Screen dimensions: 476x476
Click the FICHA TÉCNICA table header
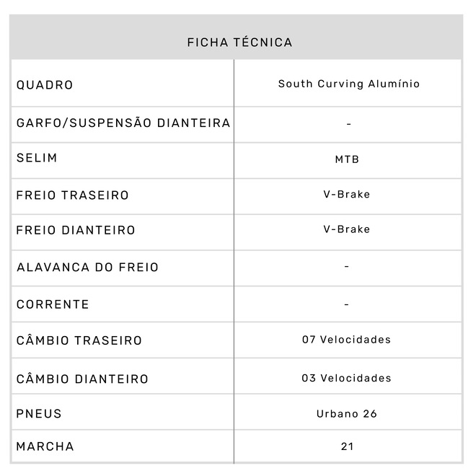(239, 43)
